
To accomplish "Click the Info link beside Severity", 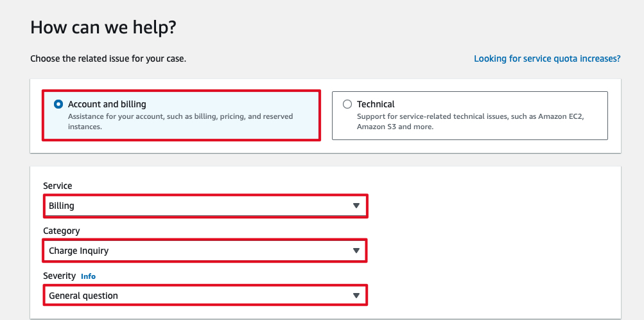I will pyautogui.click(x=88, y=276).
